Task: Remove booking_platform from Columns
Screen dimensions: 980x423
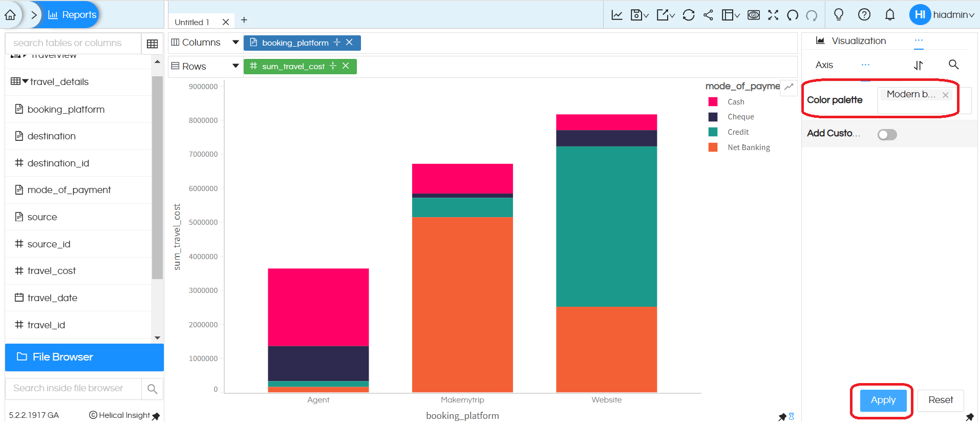Action: coord(349,43)
